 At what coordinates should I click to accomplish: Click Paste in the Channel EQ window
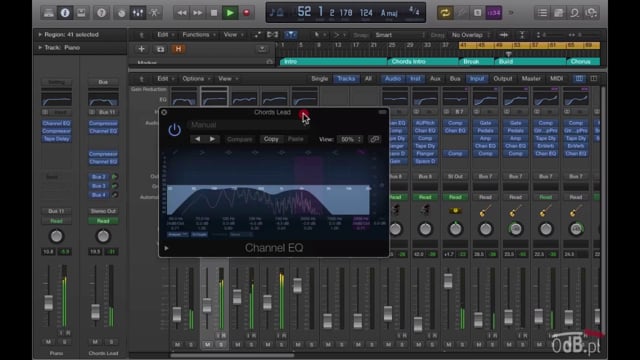click(x=296, y=139)
